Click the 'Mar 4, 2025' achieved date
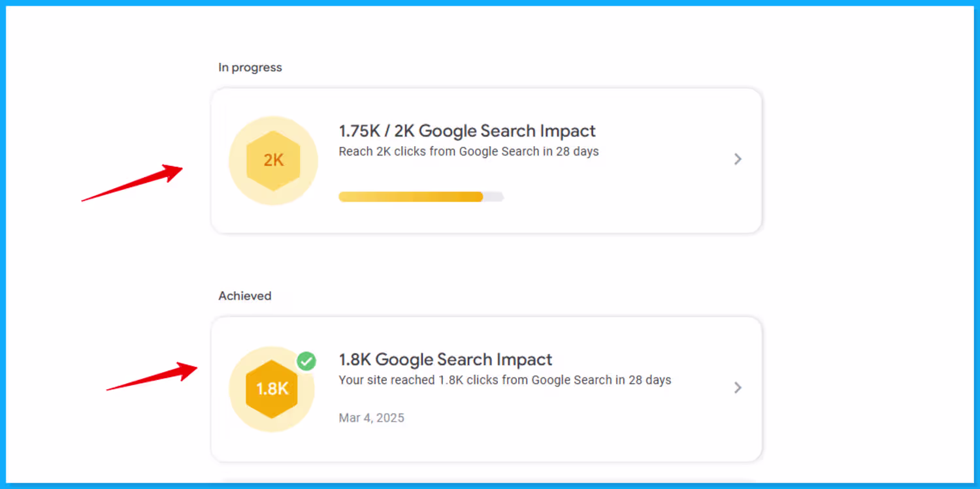 371,418
